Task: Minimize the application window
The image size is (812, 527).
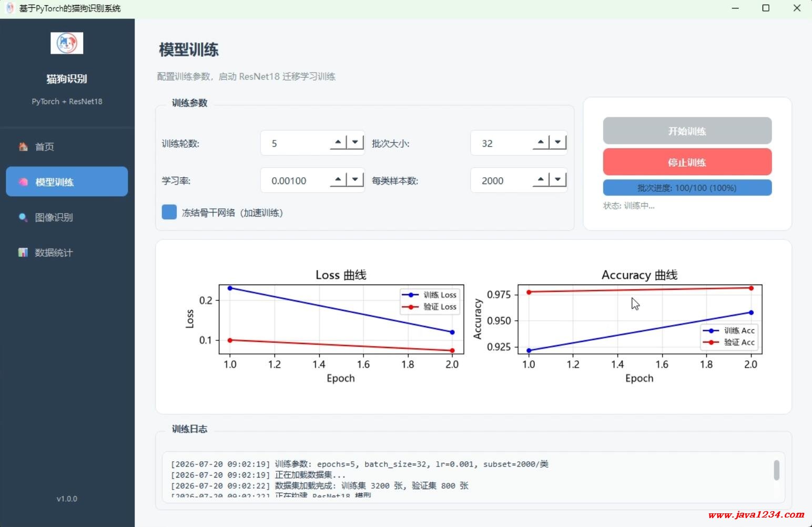Action: pos(735,8)
